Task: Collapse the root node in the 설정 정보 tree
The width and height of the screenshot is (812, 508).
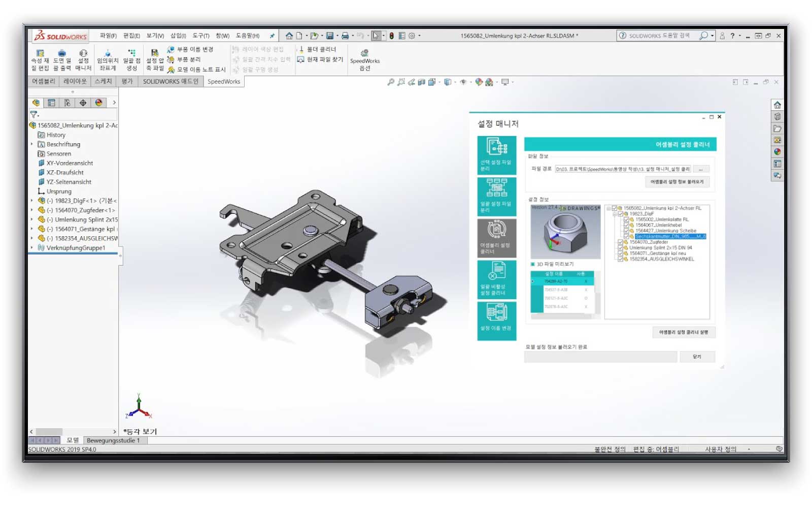Action: (x=608, y=208)
